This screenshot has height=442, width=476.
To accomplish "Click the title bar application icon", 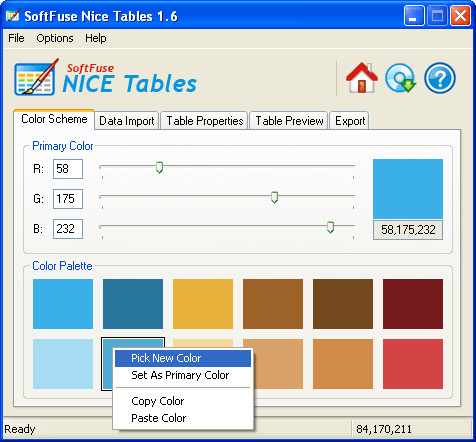I will 12,16.
